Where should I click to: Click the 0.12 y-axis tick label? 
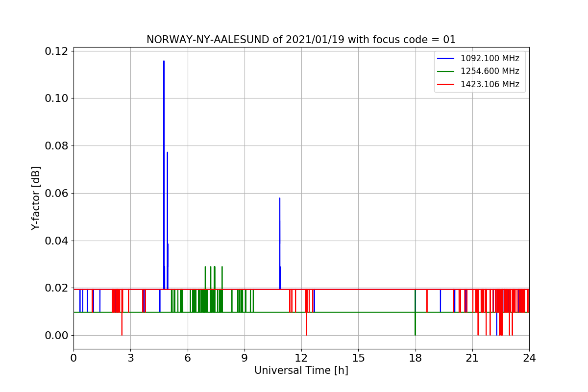[x=56, y=51]
